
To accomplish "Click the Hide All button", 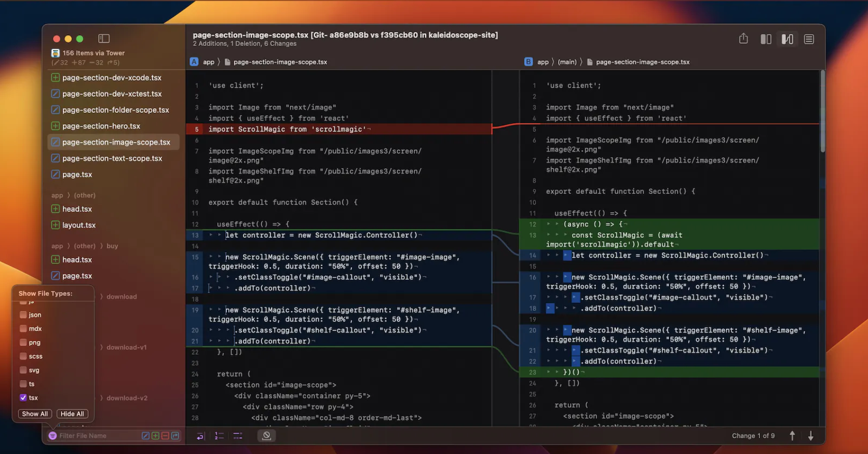I will 72,414.
